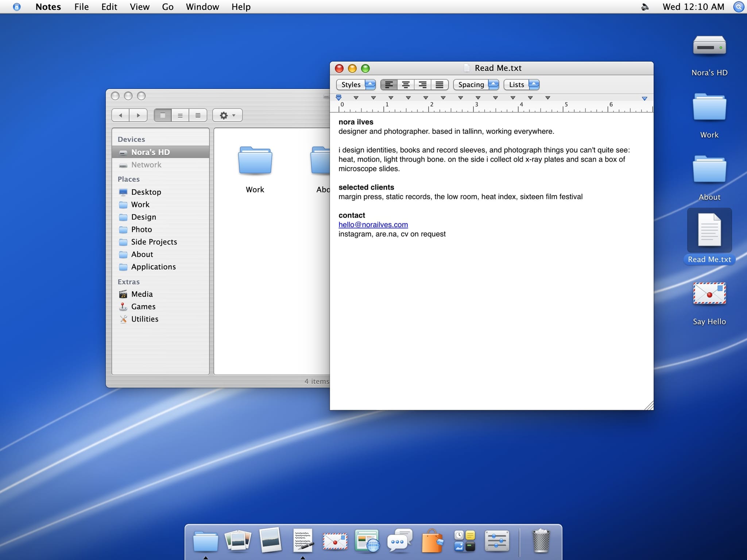Open the Finder gear action menu
The height and width of the screenshot is (560, 747).
point(227,115)
